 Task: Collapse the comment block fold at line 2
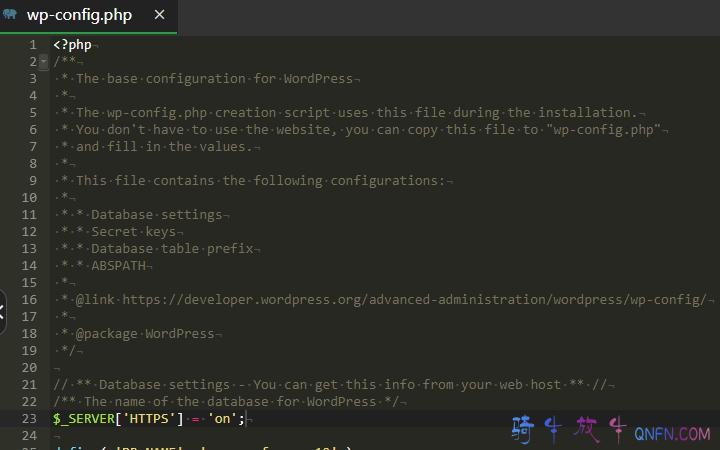click(44, 62)
